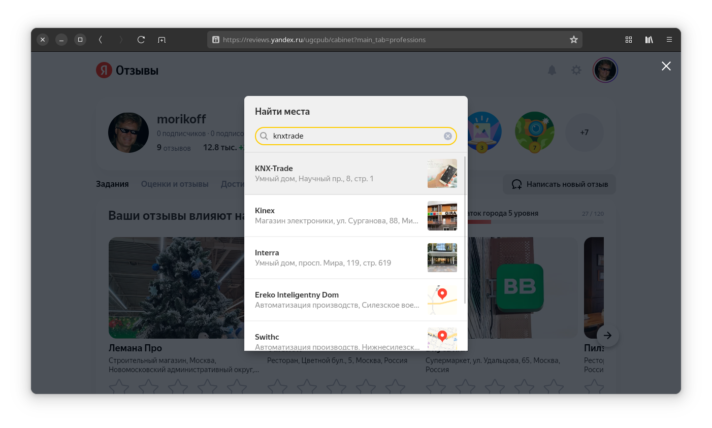Image resolution: width=712 pixels, height=428 pixels.
Task: Select the Ereko Inteligentny Dom result
Action: point(356,300)
